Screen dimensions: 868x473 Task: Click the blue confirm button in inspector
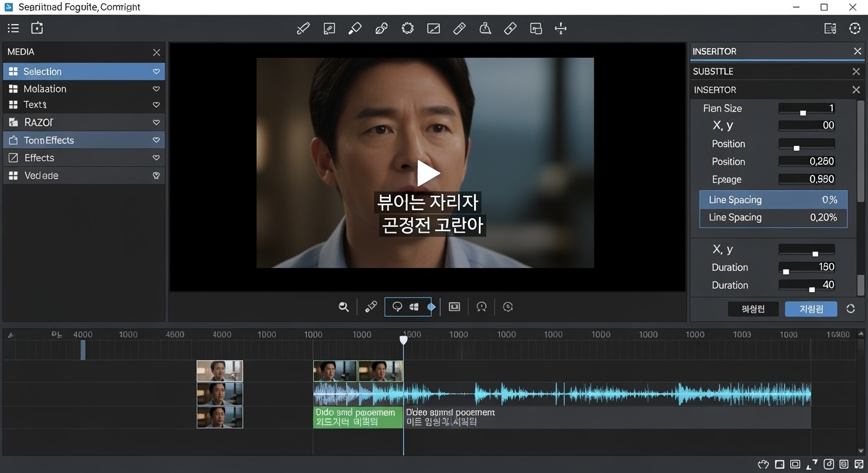pyautogui.click(x=811, y=309)
